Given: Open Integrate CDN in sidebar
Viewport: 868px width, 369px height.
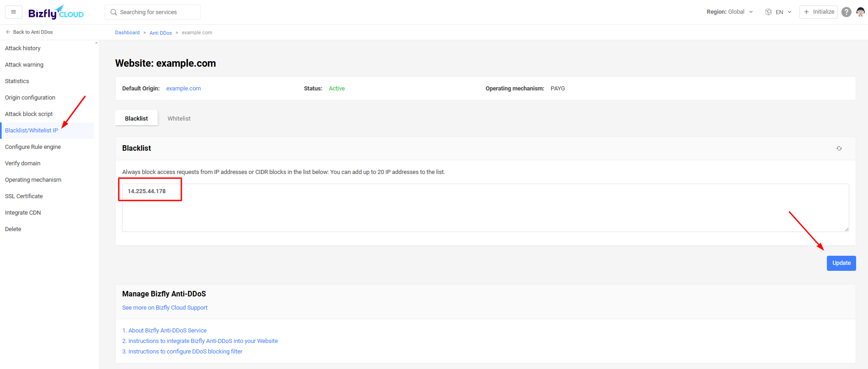Looking at the screenshot, I should (x=23, y=213).
